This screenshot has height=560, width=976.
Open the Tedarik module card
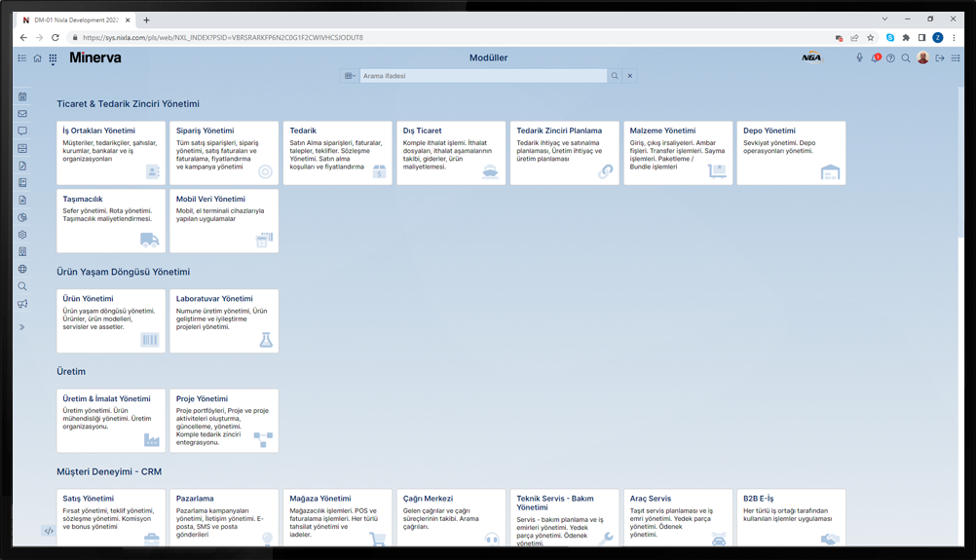pos(338,153)
